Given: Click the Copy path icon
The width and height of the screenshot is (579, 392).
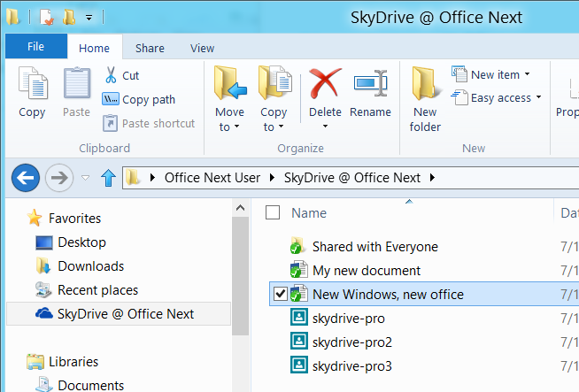Looking at the screenshot, I should (x=110, y=99).
